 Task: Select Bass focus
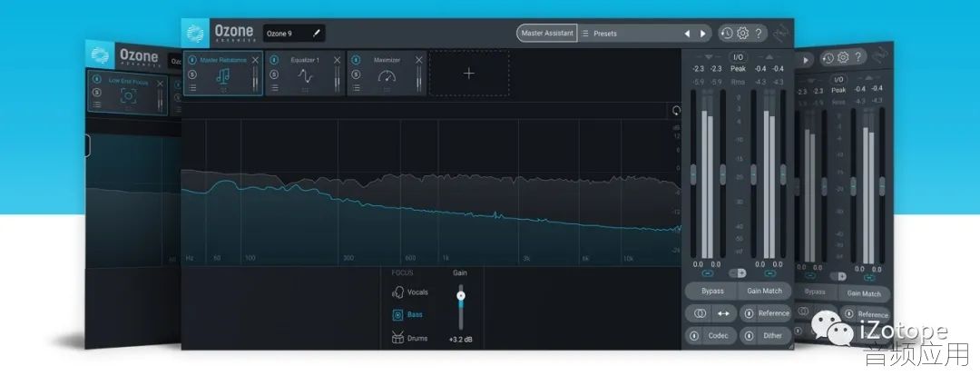[407, 314]
